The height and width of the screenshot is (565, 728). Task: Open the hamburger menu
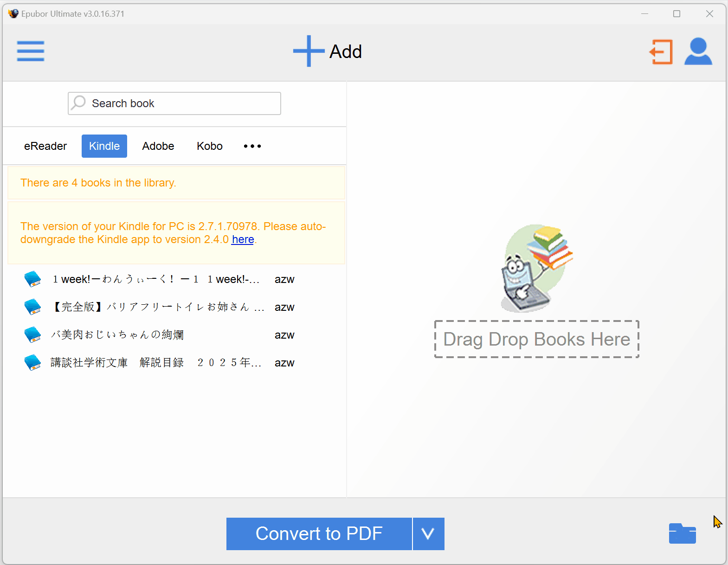click(31, 51)
